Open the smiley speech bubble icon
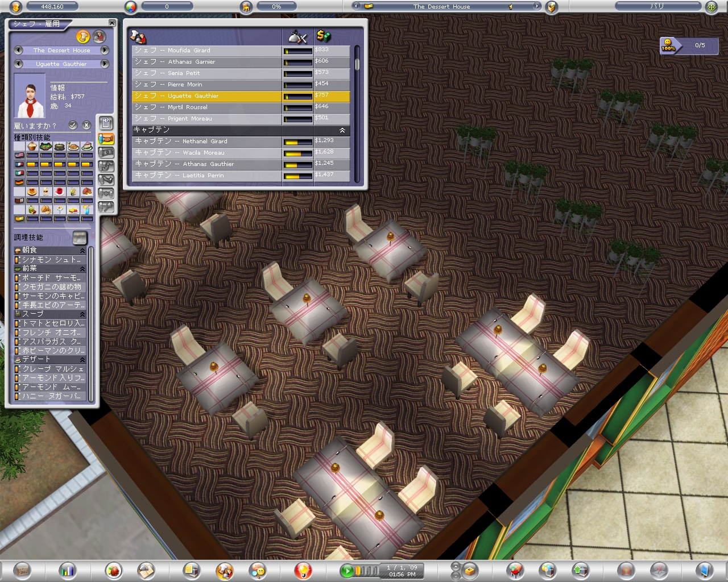This screenshot has height=582, width=728. (x=258, y=570)
